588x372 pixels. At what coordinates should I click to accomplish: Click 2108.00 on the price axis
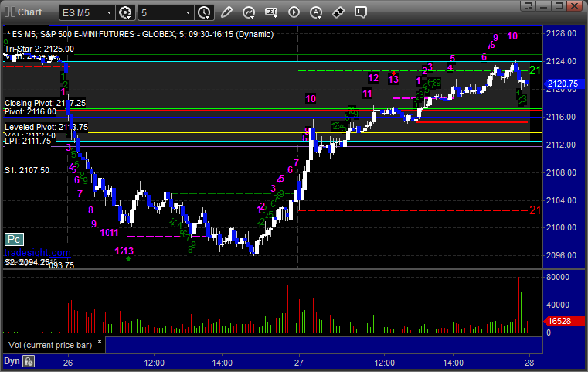pos(562,172)
